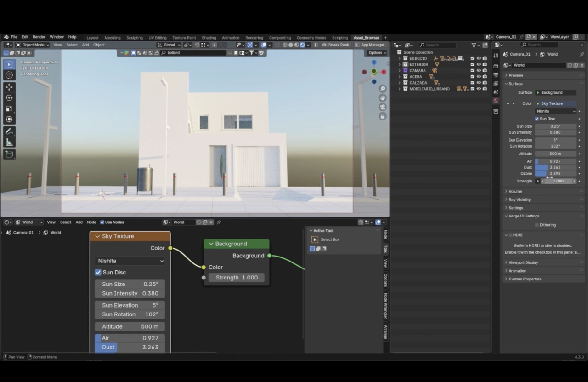
Task: Toggle camera view with the camera gizmo icon
Action: coord(382,107)
